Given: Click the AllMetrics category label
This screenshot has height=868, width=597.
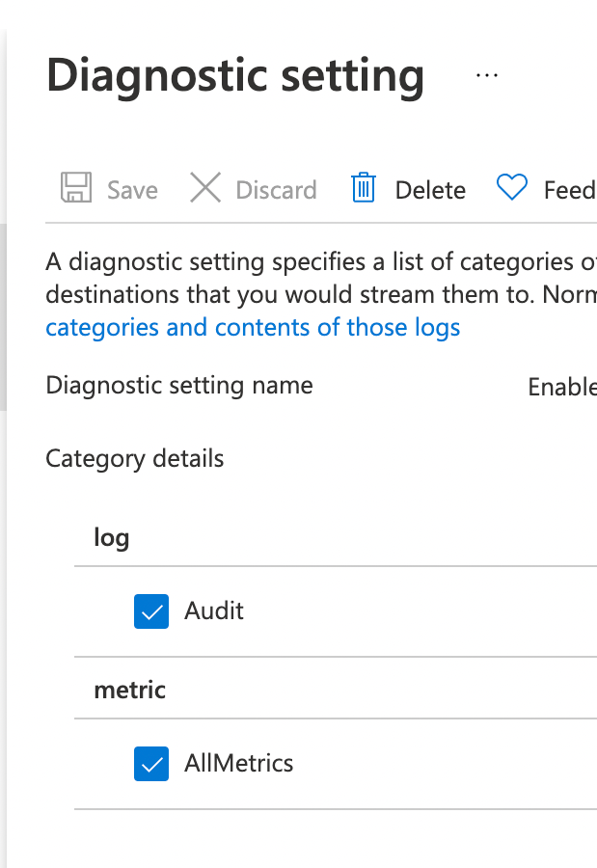Looking at the screenshot, I should tap(239, 764).
